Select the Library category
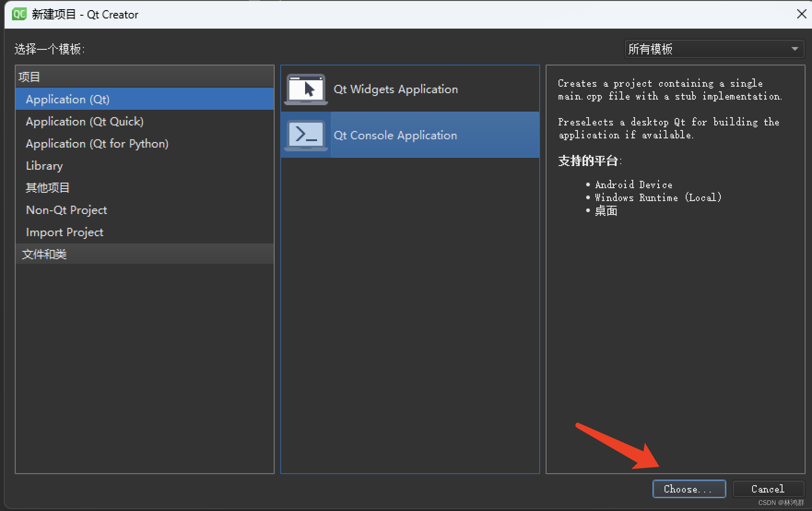The image size is (812, 511). [145, 166]
